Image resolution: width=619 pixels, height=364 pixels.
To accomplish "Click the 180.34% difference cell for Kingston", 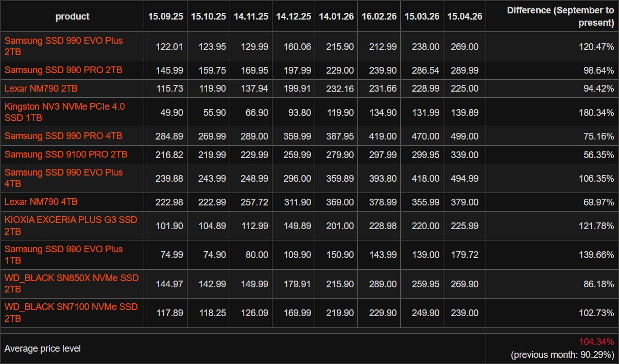I will [596, 113].
